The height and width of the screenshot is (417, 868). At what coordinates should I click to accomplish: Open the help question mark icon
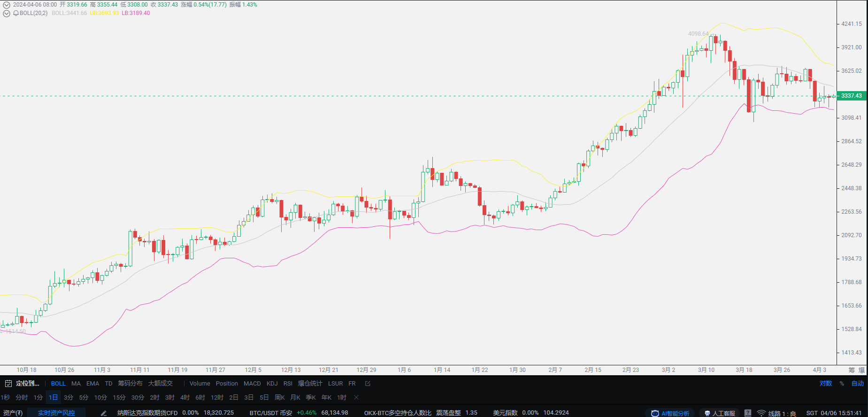coord(748,413)
